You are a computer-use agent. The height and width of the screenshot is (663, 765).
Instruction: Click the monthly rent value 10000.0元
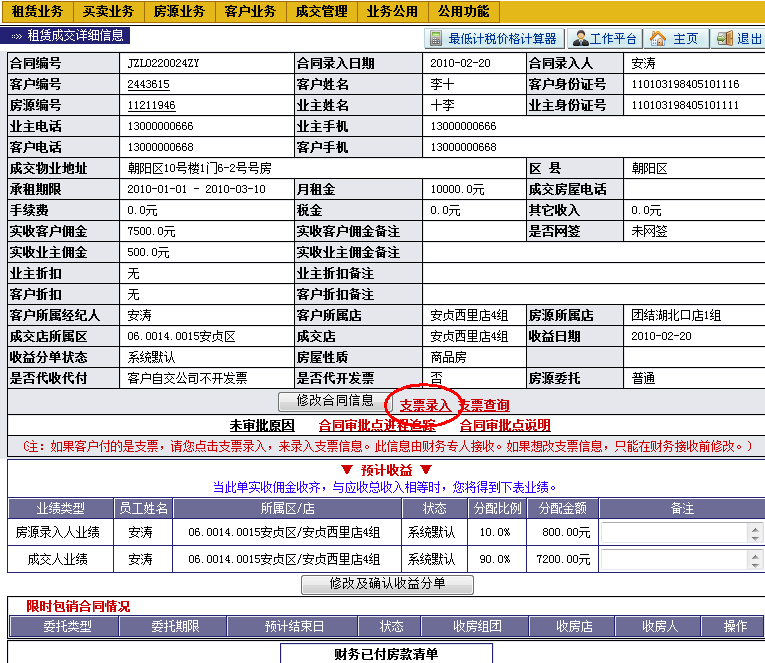(x=457, y=189)
